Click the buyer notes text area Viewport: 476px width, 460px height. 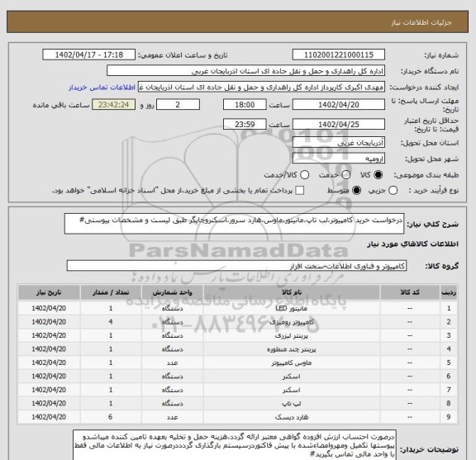tap(235, 445)
